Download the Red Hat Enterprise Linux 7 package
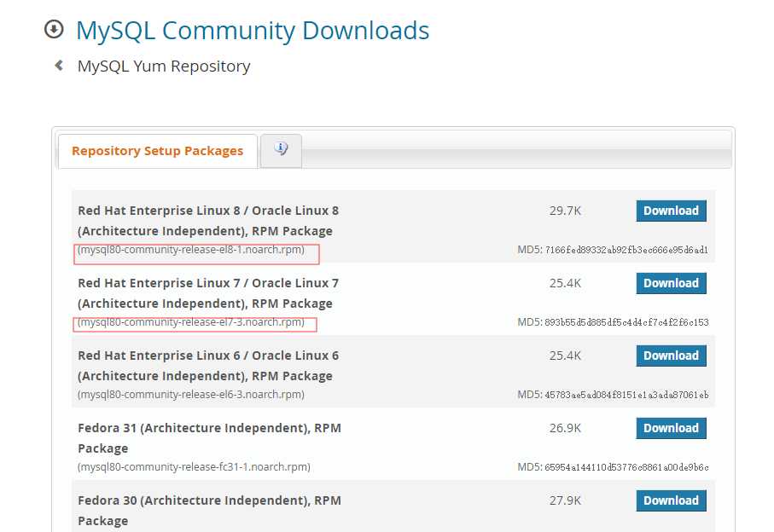Screen dimensions: 774x532 pos(671,283)
